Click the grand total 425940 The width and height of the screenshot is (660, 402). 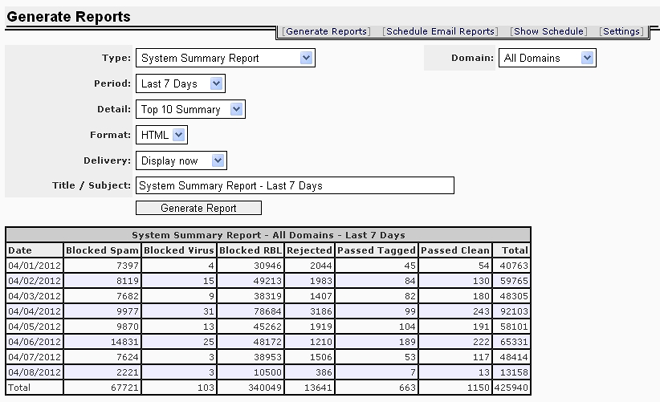click(x=511, y=387)
